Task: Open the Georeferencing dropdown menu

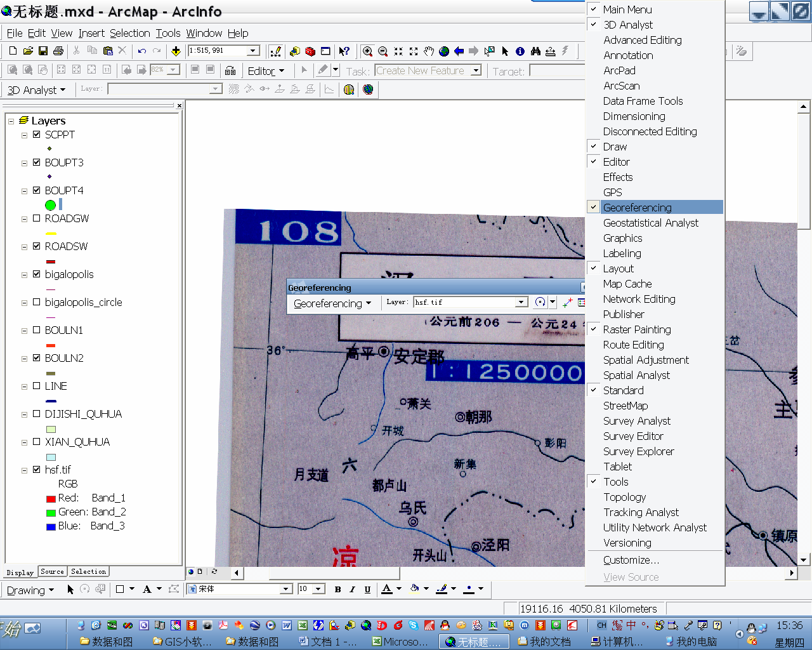Action: [x=333, y=303]
